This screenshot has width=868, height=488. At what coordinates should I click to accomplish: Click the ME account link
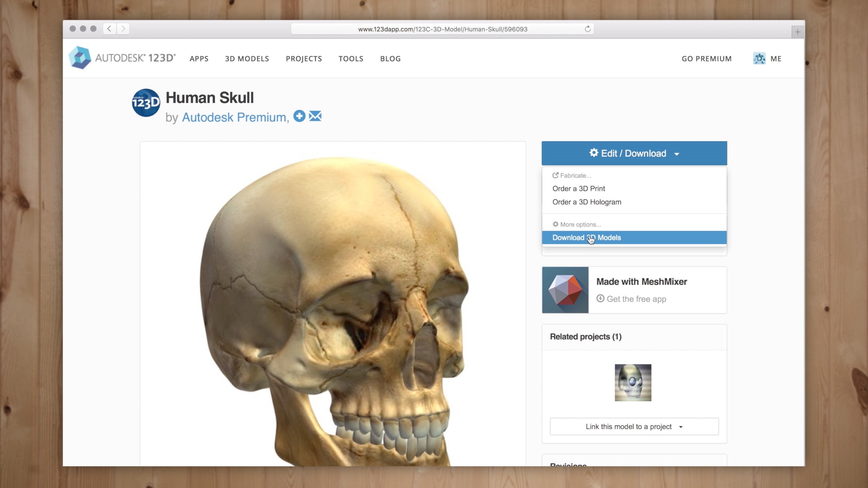pyautogui.click(x=776, y=59)
